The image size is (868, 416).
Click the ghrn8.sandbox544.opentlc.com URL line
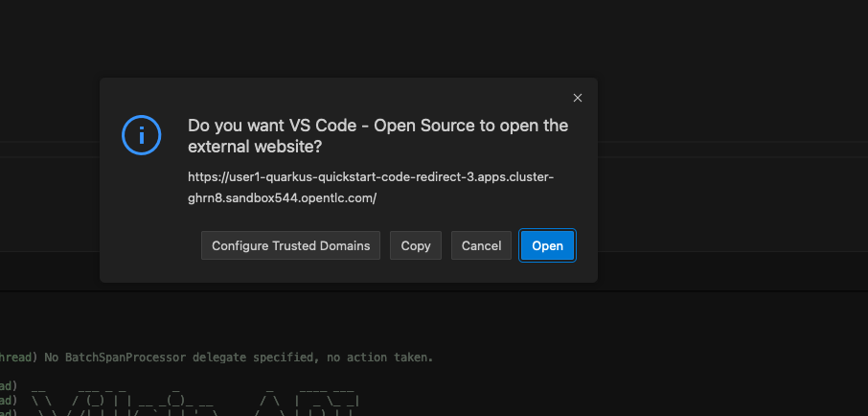[x=283, y=198]
